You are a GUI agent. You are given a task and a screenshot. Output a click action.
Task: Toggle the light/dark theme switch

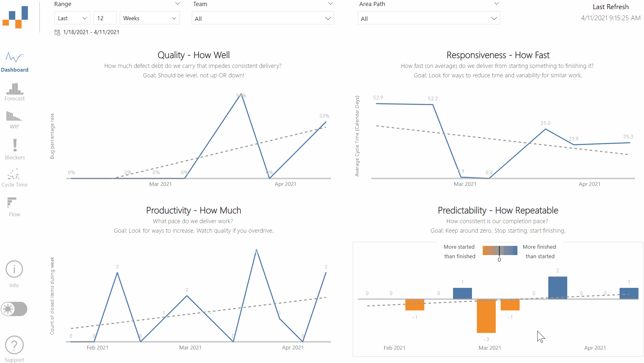(x=14, y=309)
